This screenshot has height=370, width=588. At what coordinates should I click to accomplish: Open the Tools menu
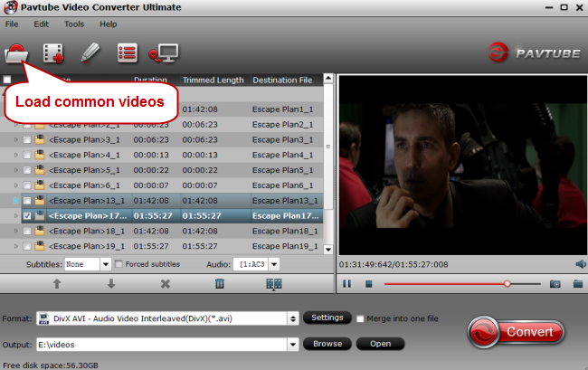74,24
